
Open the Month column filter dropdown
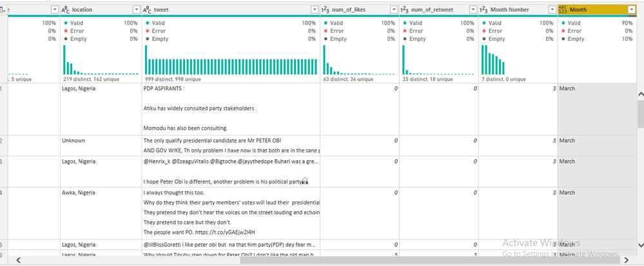(632, 10)
